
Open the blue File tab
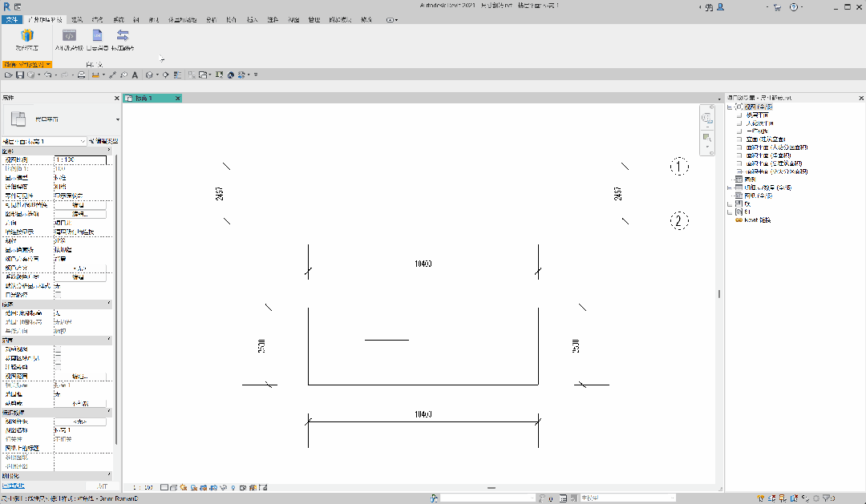pyautogui.click(x=11, y=20)
